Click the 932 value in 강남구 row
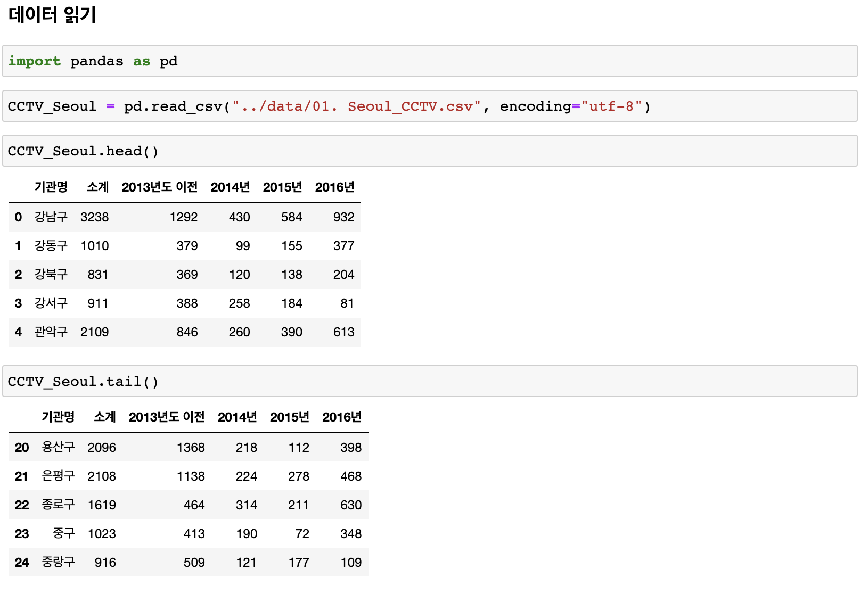This screenshot has height=594, width=868. coord(344,217)
